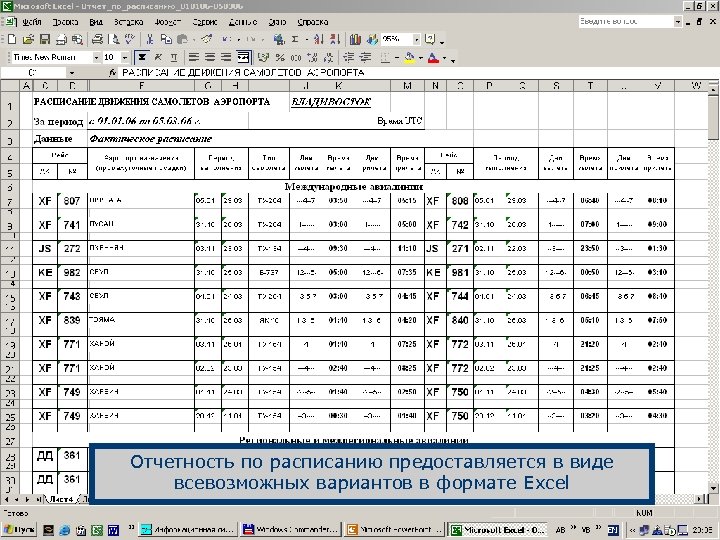
Task: Sort descending with the Z-A icon
Action: tap(335, 39)
